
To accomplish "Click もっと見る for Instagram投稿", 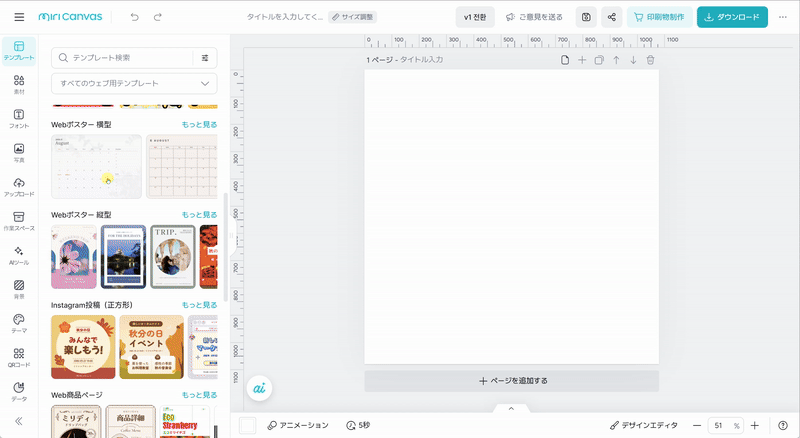I will point(199,305).
